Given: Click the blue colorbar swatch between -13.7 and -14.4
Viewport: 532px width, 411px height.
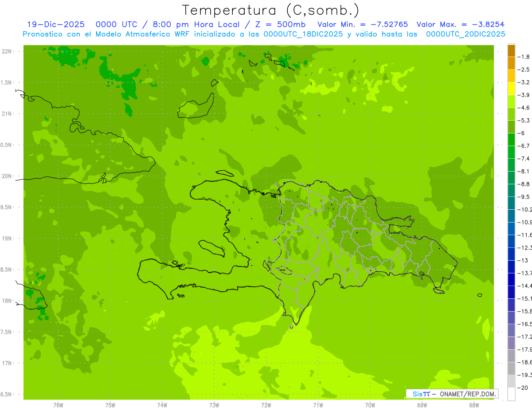Looking at the screenshot, I should tap(511, 279).
